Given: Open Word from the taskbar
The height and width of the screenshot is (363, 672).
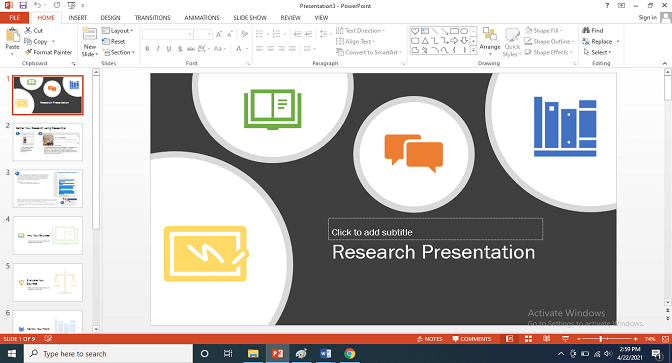Looking at the screenshot, I should [x=325, y=354].
